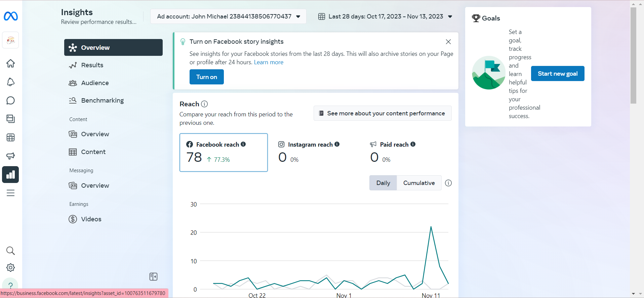
Task: Open Inbox chat bubble icon
Action: pos(11,101)
